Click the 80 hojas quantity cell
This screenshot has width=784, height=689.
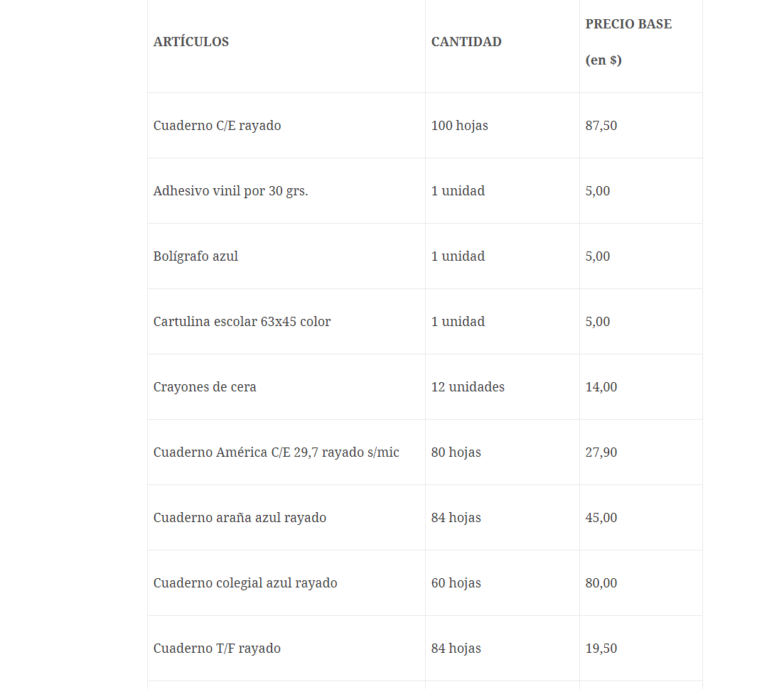point(456,452)
